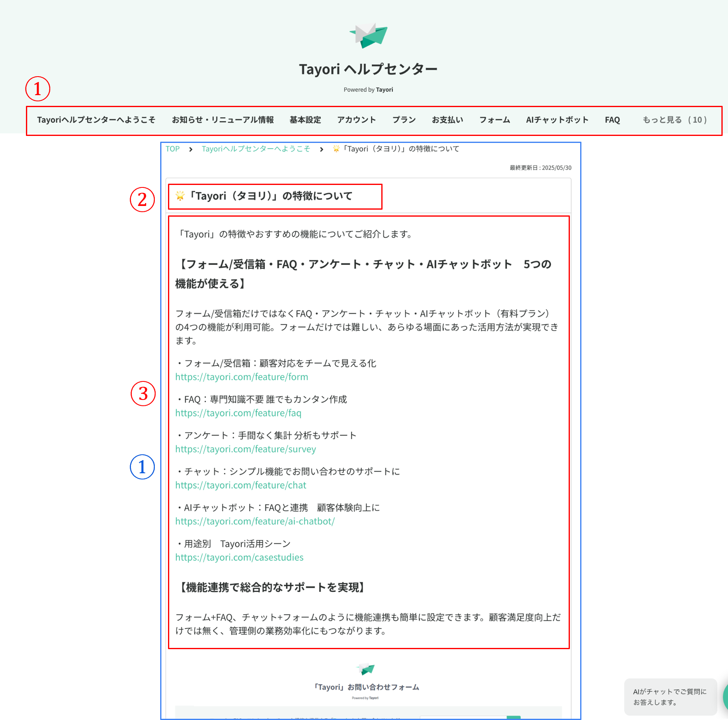Click the tayori.com/feature/faq link

pyautogui.click(x=238, y=413)
